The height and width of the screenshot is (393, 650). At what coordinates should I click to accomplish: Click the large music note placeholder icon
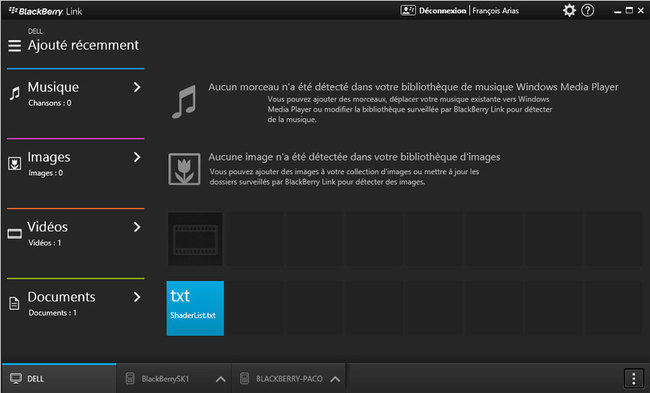[184, 102]
